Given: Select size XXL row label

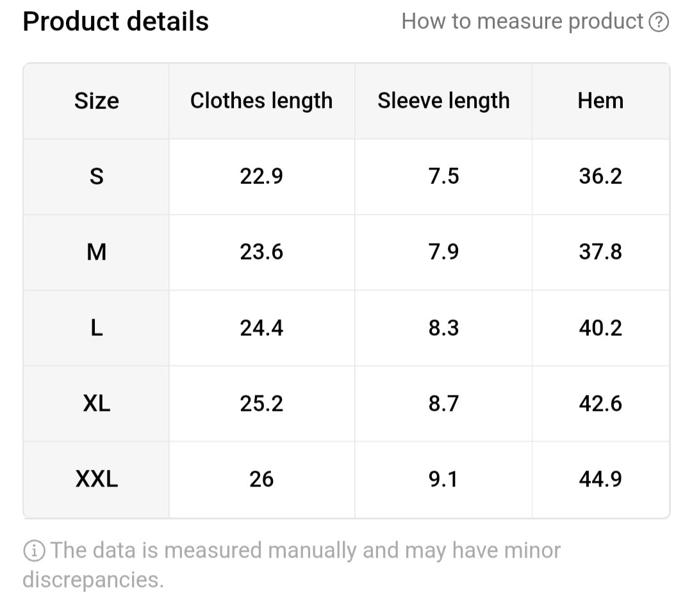Looking at the screenshot, I should pyautogui.click(x=96, y=479).
